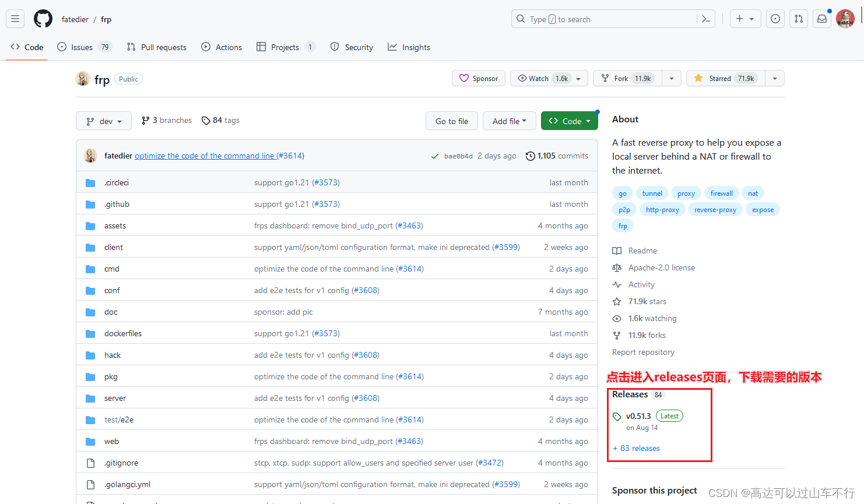The image size is (864, 504).
Task: Open the Watch notifications dropdown
Action: (549, 78)
